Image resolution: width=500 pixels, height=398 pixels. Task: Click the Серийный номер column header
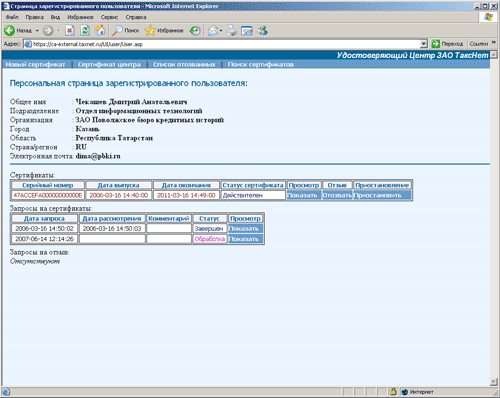pyautogui.click(x=48, y=185)
